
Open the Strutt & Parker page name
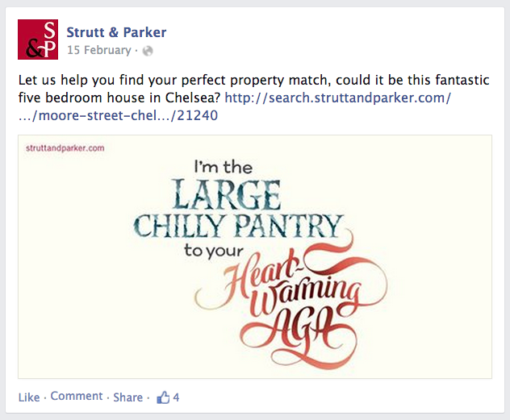pos(117,32)
